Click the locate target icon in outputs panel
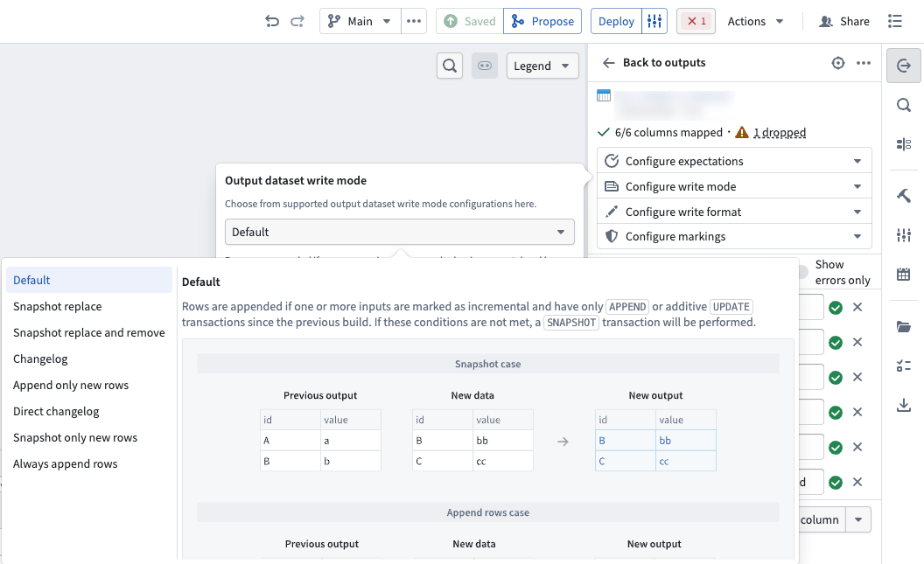 pos(838,63)
